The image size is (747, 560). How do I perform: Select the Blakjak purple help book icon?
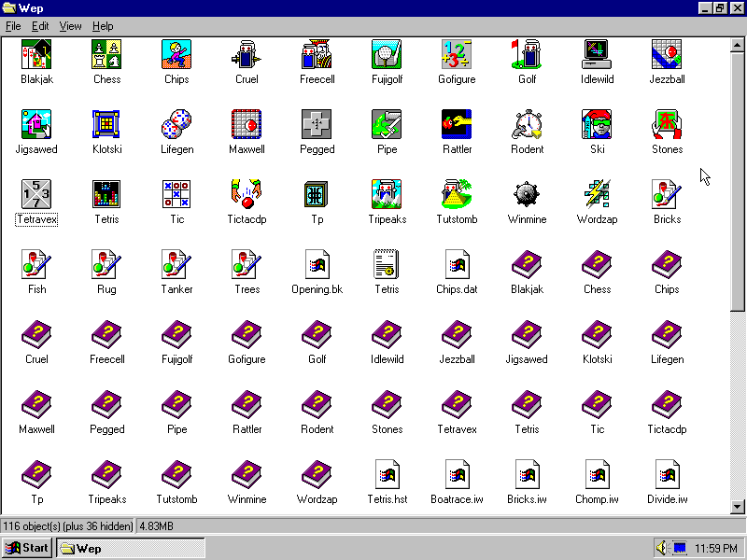coord(527,264)
